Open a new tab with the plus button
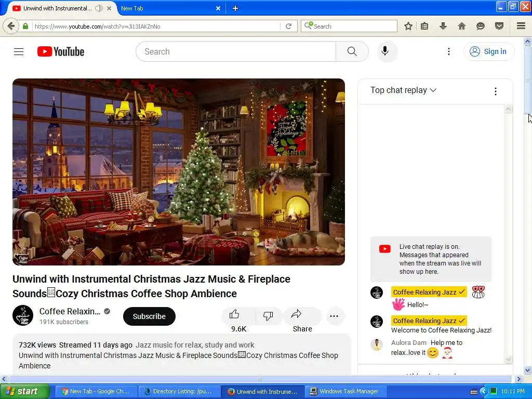Screen dimensions: 532x399 (235, 8)
